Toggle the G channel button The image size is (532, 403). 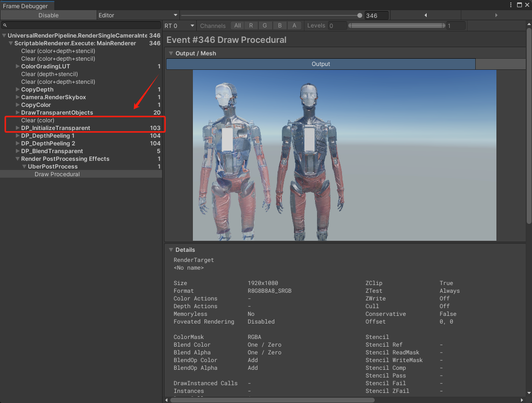[265, 26]
